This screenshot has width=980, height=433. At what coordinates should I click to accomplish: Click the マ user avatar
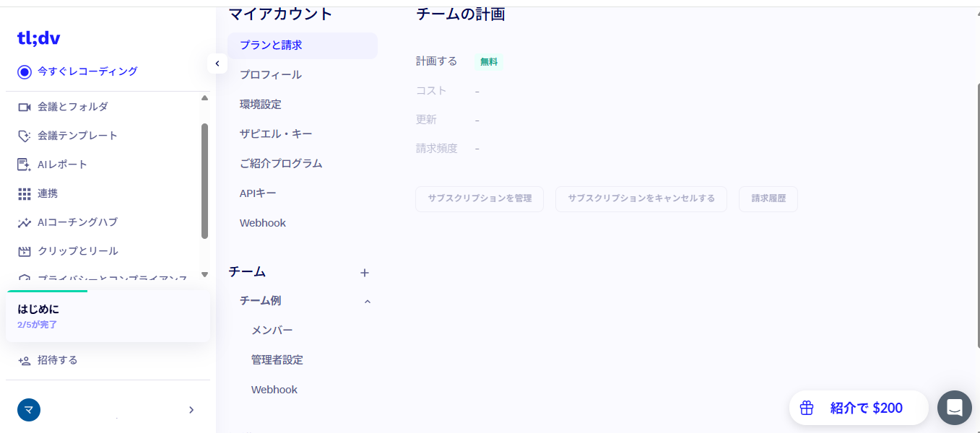pyautogui.click(x=29, y=410)
